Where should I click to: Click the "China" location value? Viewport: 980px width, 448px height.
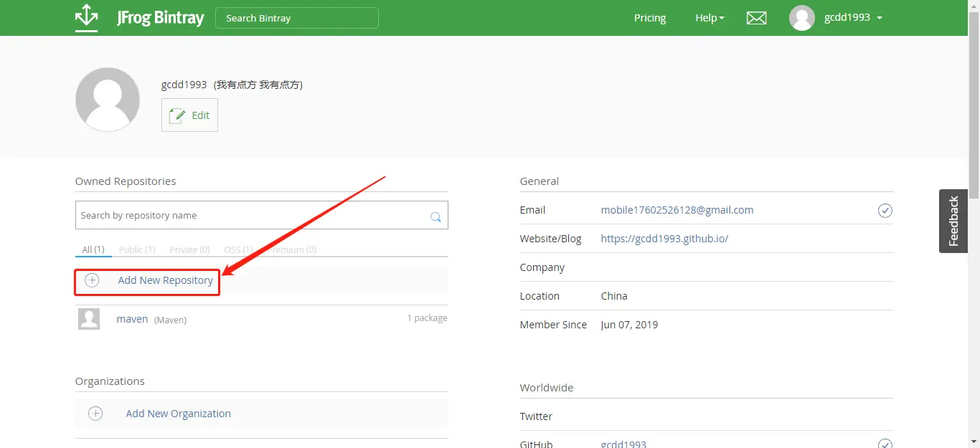pyautogui.click(x=614, y=296)
